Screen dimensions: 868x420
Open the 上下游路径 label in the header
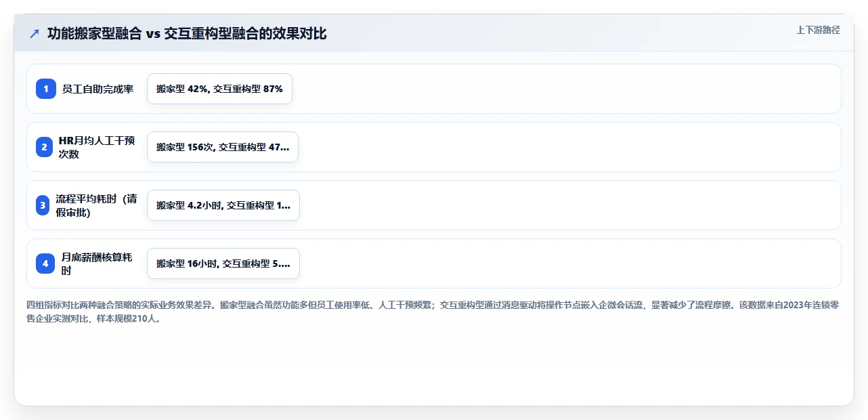click(x=819, y=30)
